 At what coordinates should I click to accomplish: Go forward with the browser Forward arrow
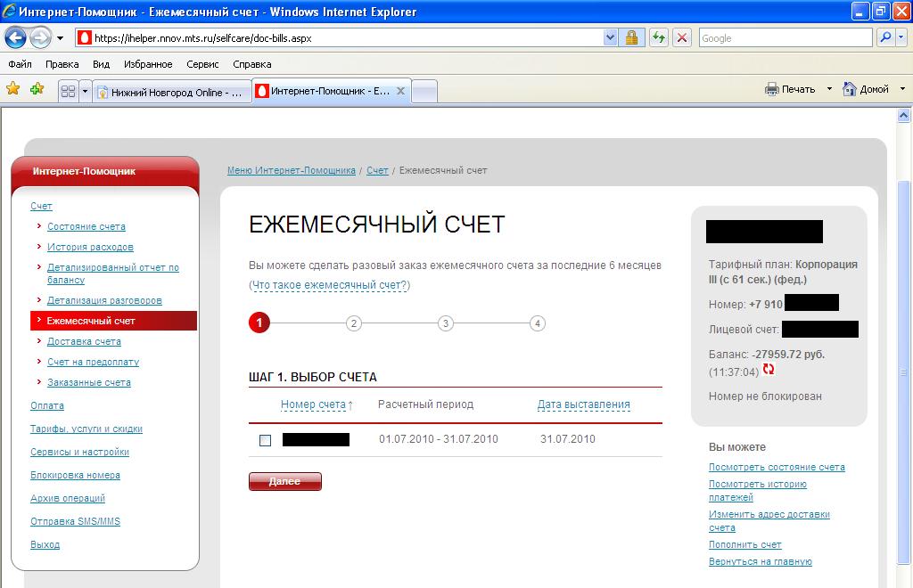pos(40,38)
